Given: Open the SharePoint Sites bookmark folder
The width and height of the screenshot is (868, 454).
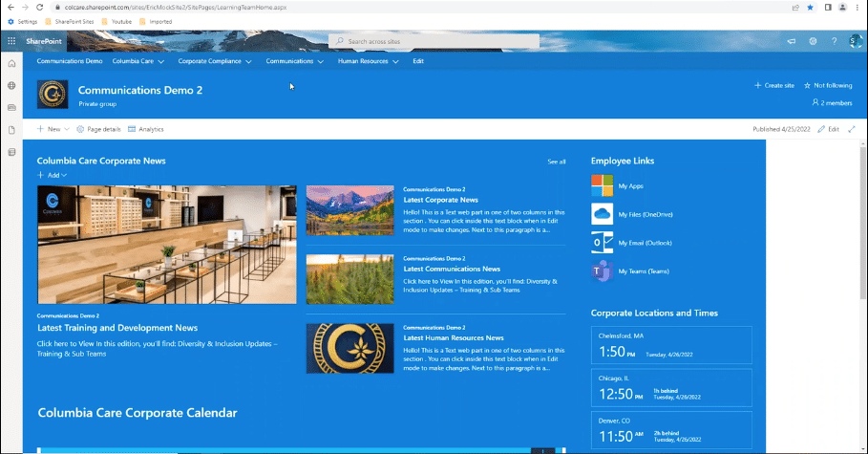Looking at the screenshot, I should point(70,22).
